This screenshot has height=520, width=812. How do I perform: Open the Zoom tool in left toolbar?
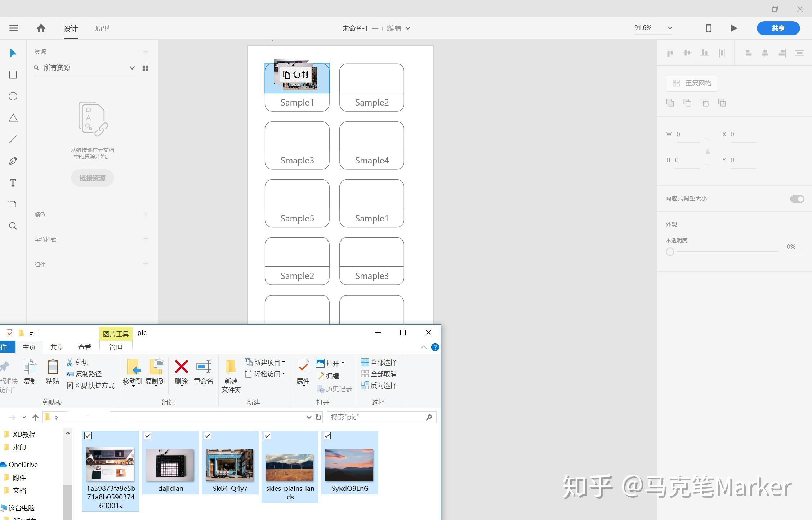click(13, 226)
